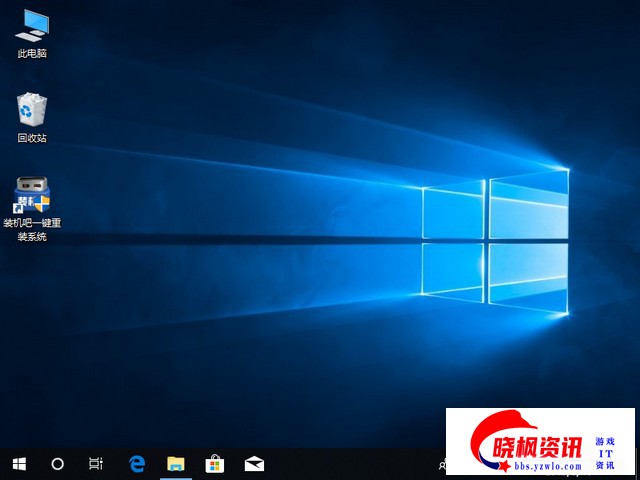
Task: Click the 装机吧一键重装系统 text label
Action: point(32,229)
